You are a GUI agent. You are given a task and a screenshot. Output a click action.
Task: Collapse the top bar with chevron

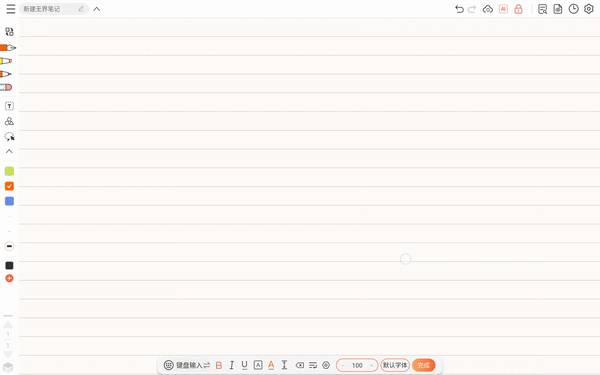(x=97, y=9)
